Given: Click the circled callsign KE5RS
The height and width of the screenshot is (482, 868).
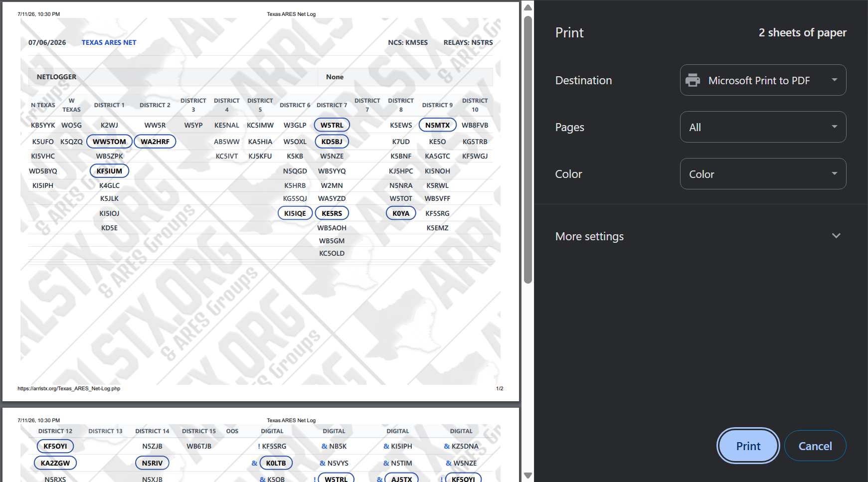Looking at the screenshot, I should pyautogui.click(x=332, y=213).
